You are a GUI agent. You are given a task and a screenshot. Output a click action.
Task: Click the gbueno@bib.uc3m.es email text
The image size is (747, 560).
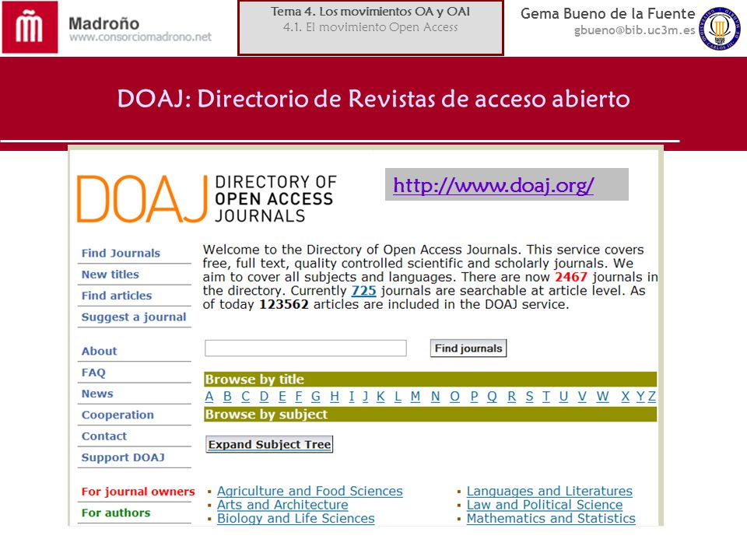[634, 30]
